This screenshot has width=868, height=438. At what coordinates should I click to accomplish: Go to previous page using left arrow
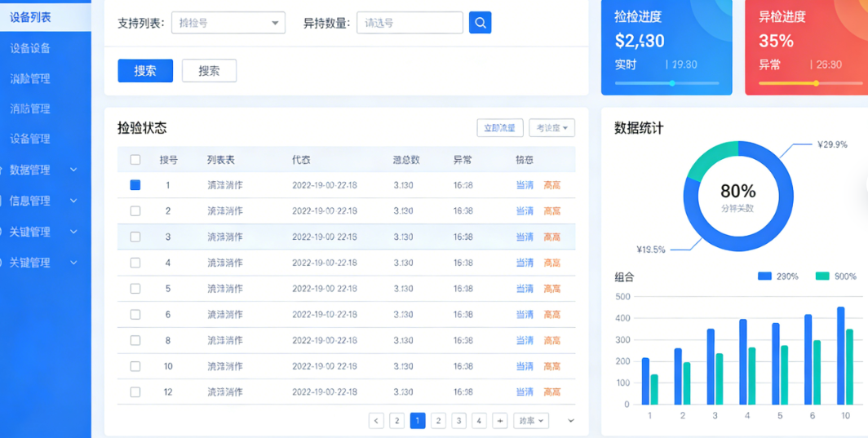[x=376, y=421]
